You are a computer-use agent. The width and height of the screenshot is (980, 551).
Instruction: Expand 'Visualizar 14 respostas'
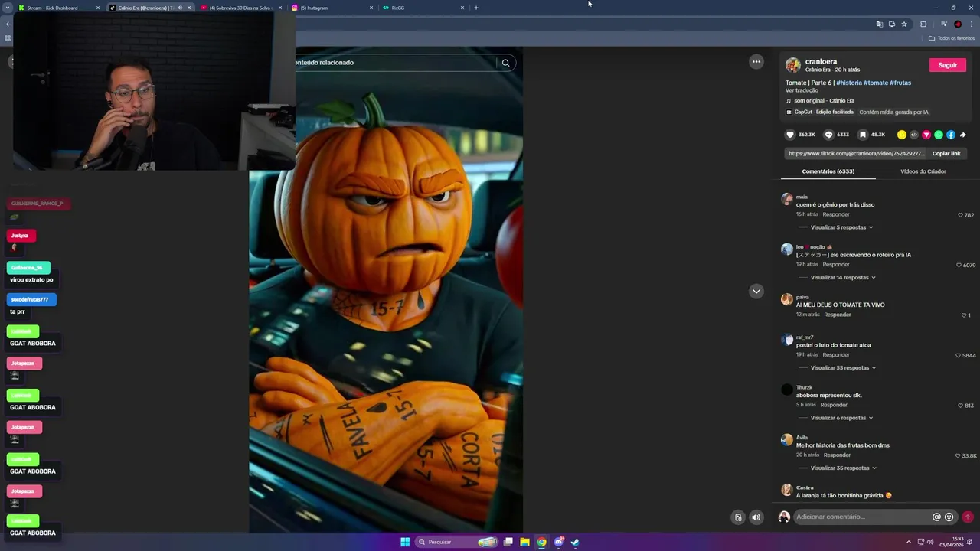tap(843, 277)
